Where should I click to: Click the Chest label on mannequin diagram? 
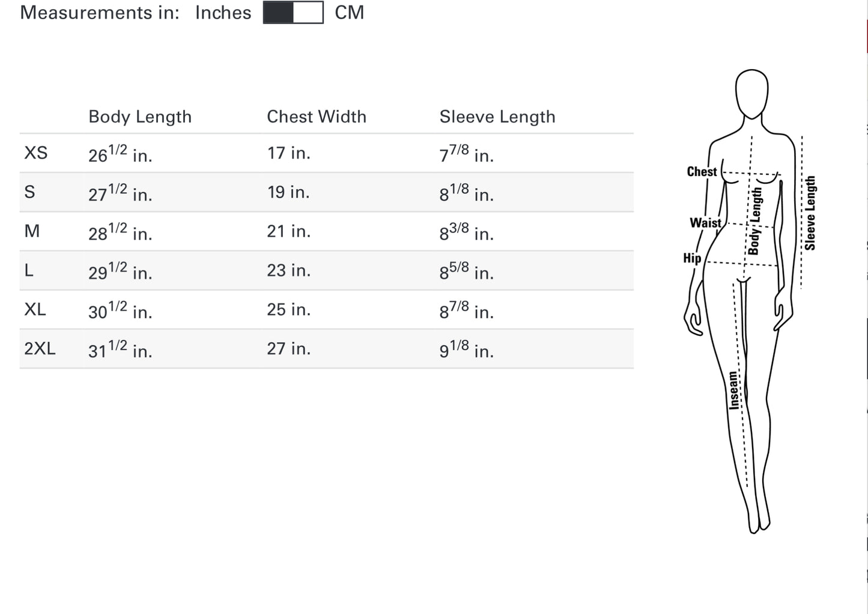coord(702,172)
